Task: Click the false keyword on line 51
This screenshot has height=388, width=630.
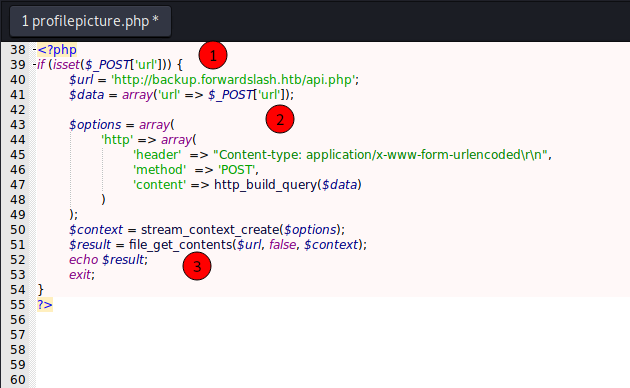Action: click(x=282, y=245)
